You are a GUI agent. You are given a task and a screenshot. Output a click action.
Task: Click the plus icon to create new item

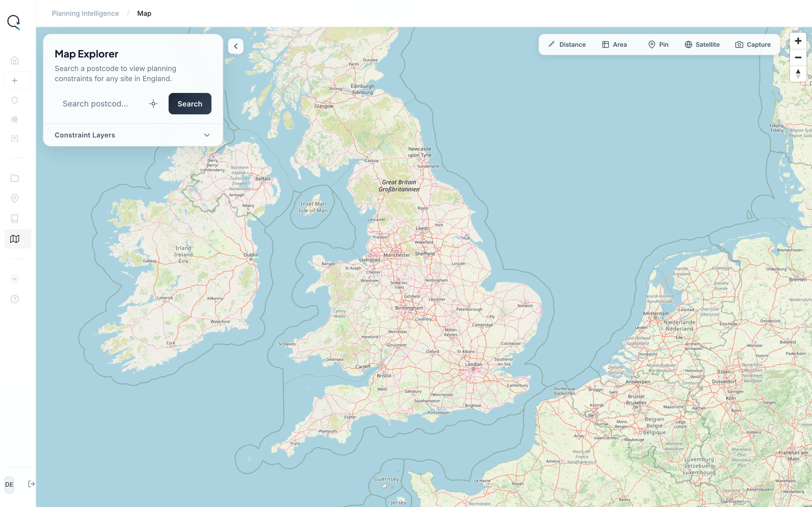tap(14, 81)
